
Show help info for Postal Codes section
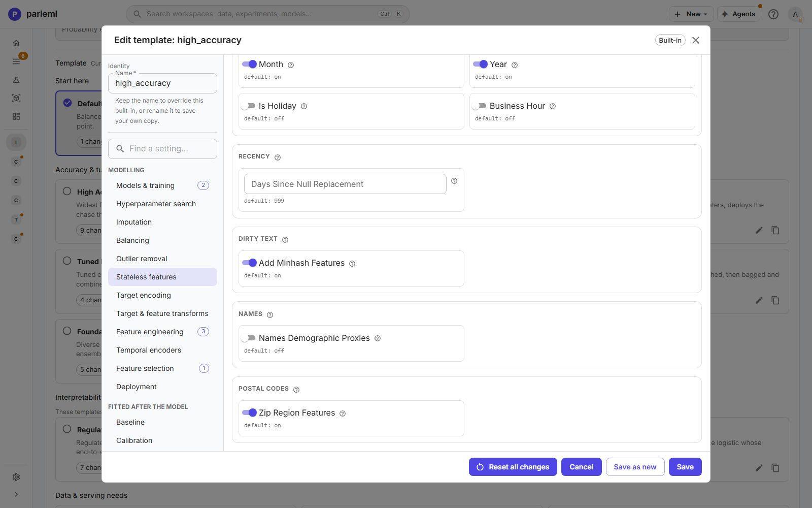[x=296, y=390]
